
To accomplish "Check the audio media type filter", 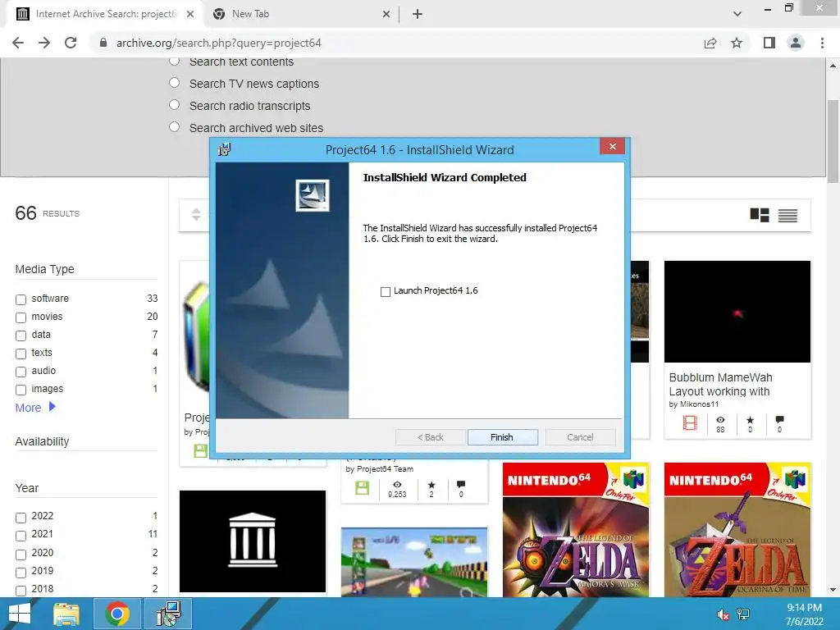I will [21, 372].
